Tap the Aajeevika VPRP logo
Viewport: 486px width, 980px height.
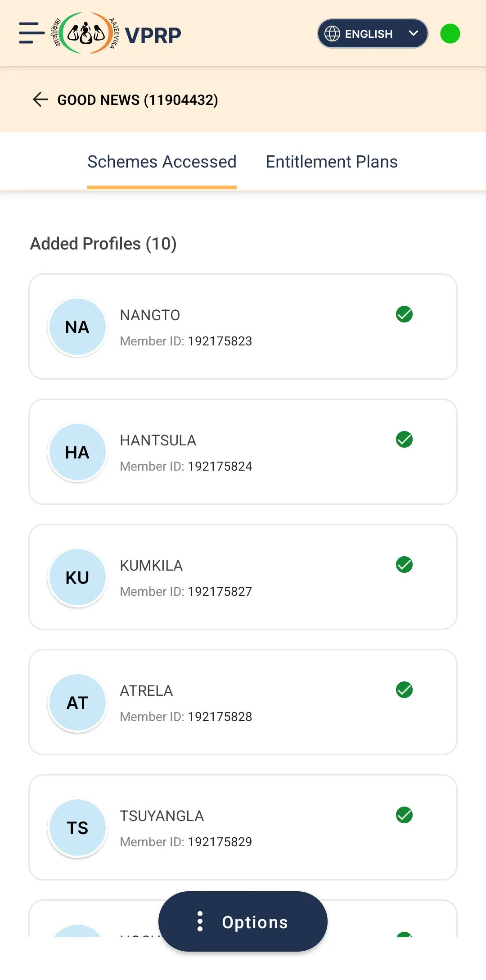coord(116,33)
